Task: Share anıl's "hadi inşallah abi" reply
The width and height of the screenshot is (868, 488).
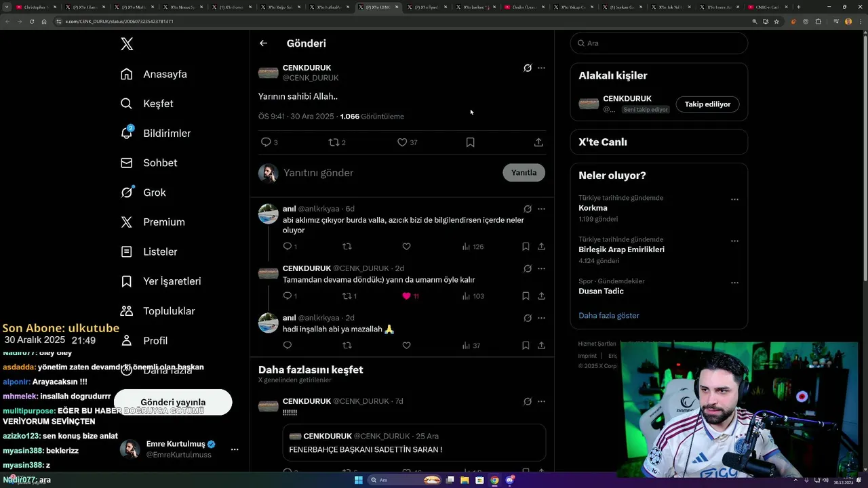Action: (541, 346)
